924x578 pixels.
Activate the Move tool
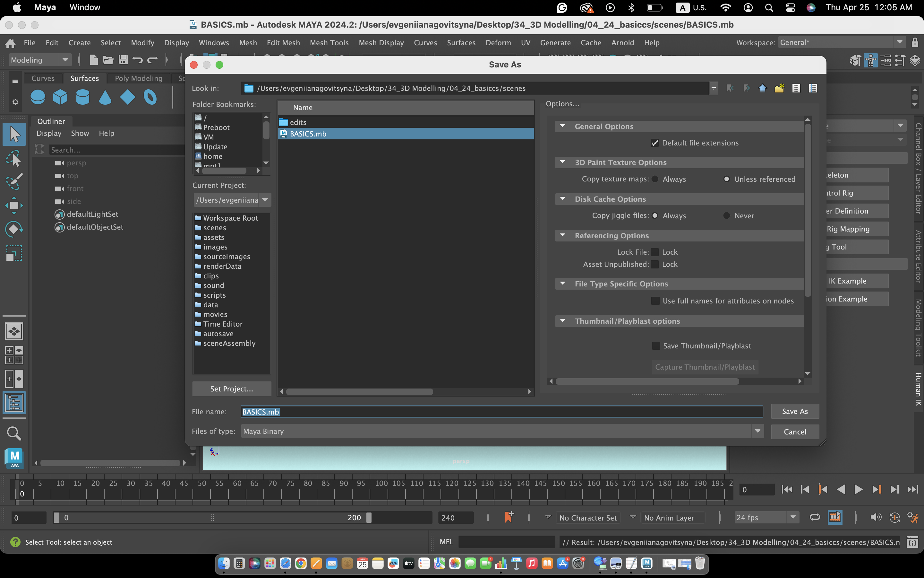[x=14, y=205]
